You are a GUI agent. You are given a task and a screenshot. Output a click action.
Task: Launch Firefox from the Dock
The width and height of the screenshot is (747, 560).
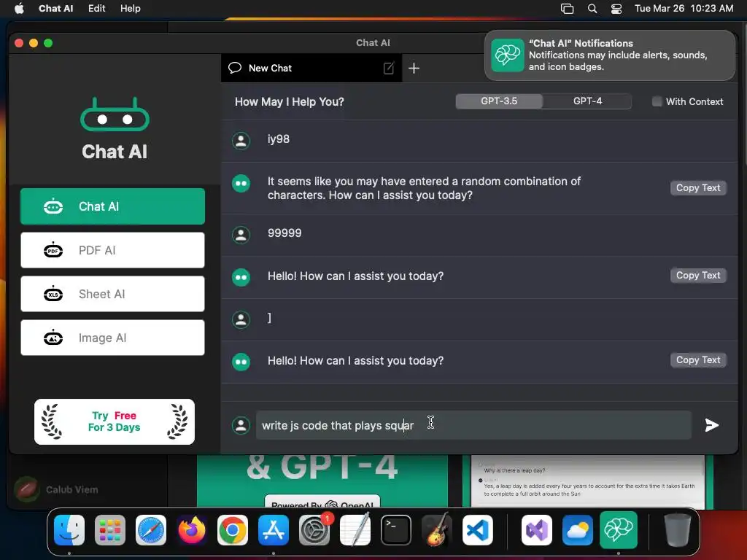[x=192, y=530]
